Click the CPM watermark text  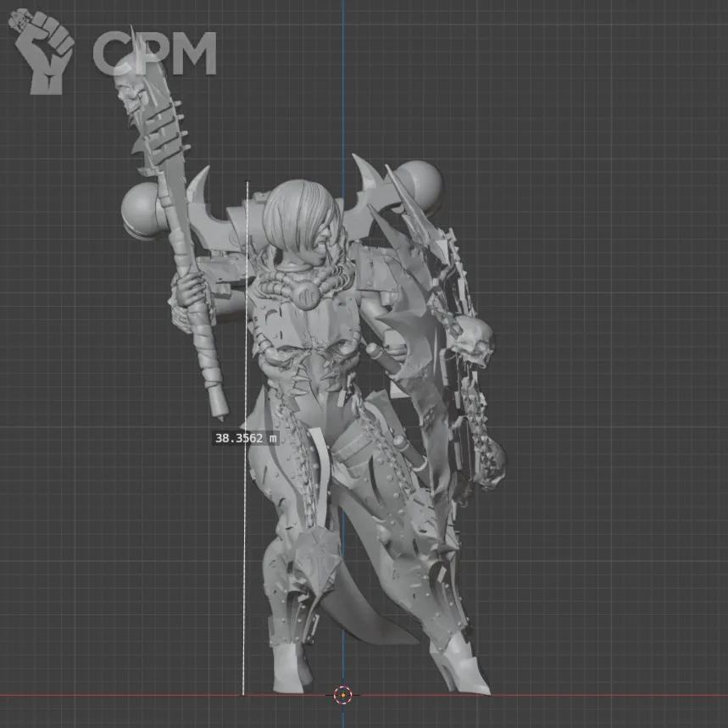coord(153,53)
